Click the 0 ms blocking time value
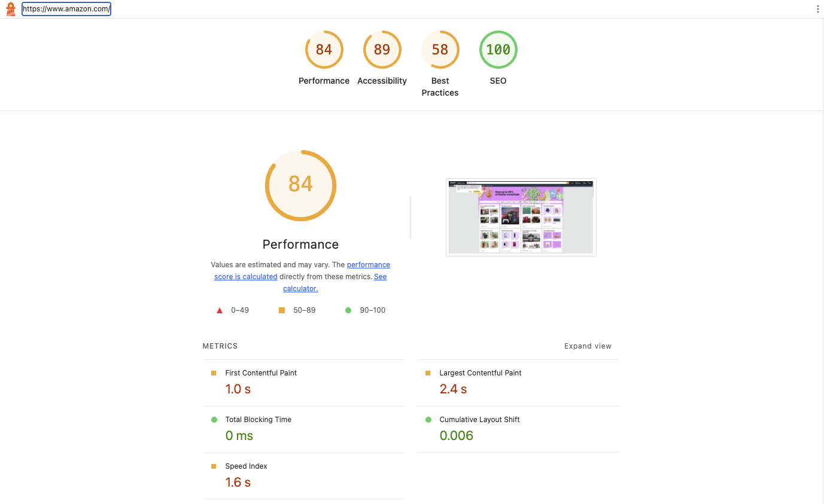The image size is (824, 504). (239, 436)
